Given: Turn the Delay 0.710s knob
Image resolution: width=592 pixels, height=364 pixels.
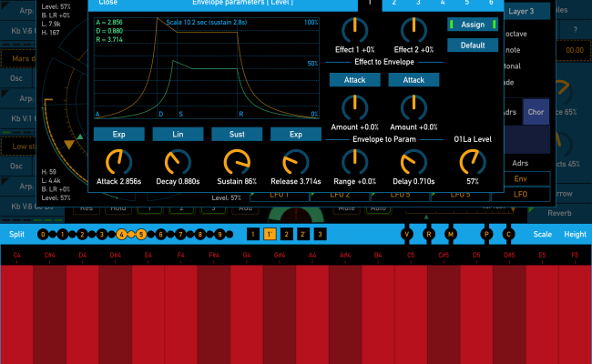Looking at the screenshot, I should [x=413, y=162].
